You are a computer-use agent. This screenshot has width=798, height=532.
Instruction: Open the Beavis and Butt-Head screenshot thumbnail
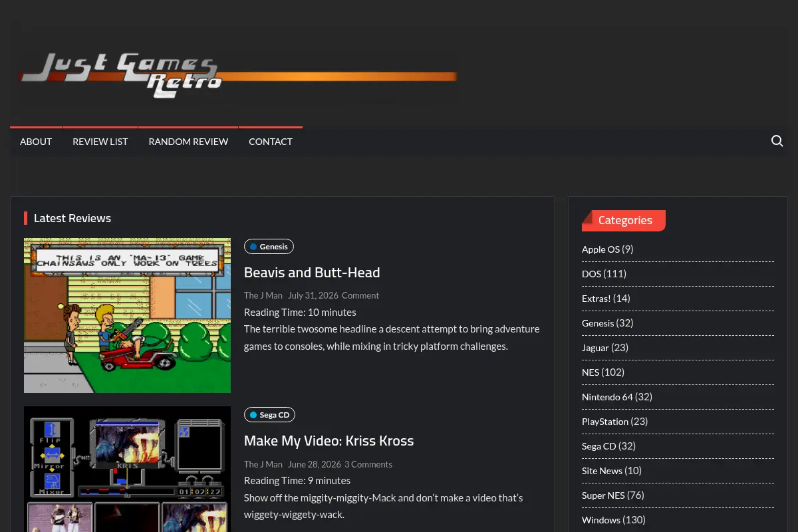[127, 315]
